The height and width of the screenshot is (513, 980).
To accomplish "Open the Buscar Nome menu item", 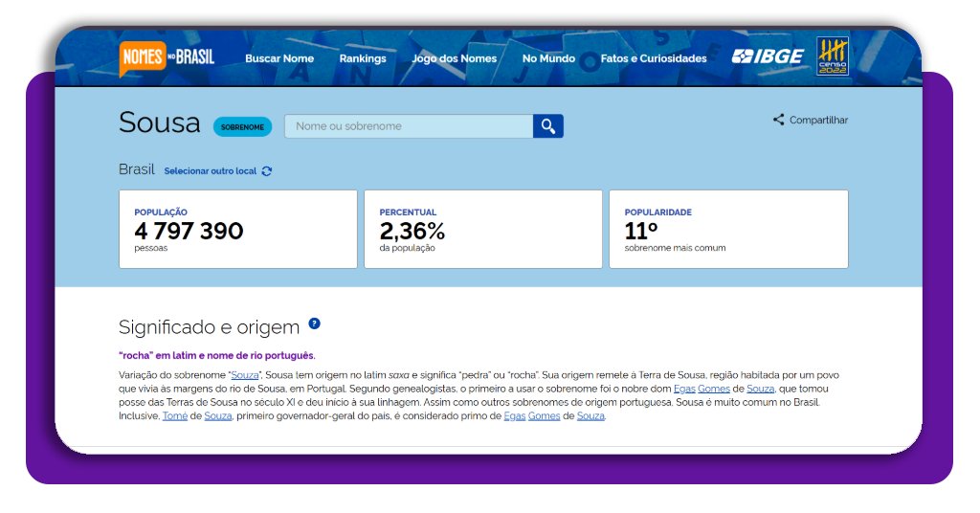I will point(279,58).
